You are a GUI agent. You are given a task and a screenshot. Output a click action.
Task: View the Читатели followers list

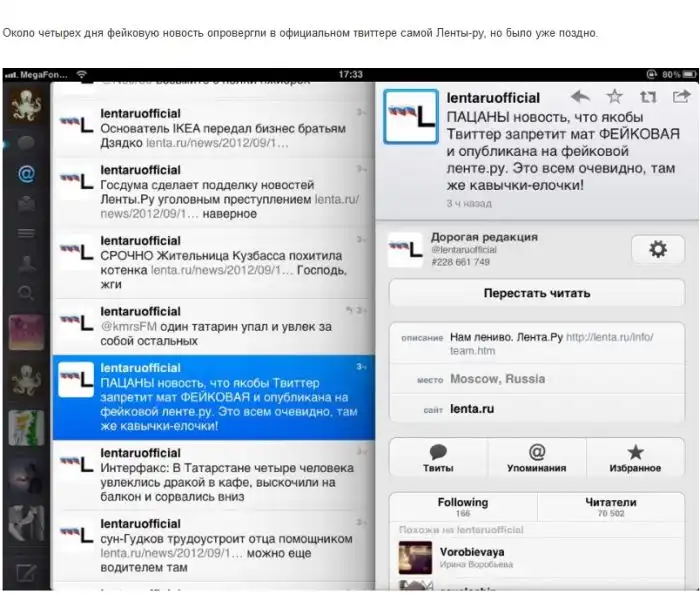[611, 507]
